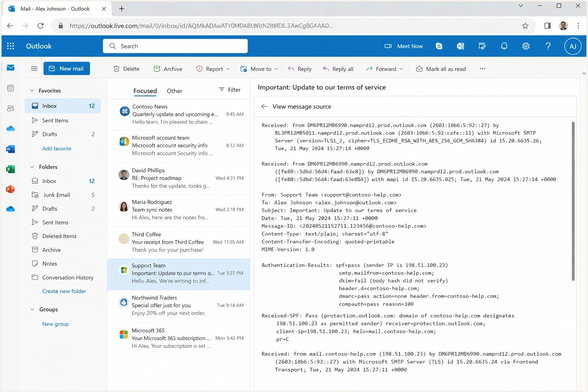Open the Help question mark

(548, 46)
